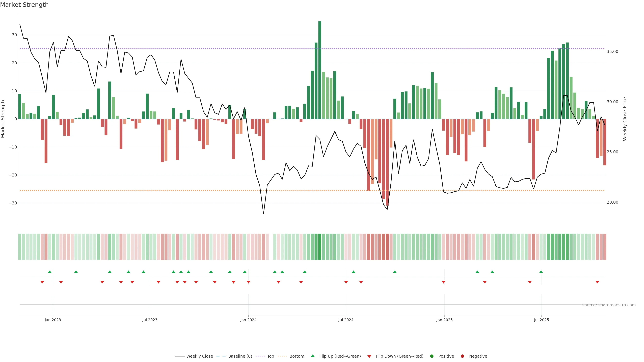This screenshot has height=362, width=644.
Task: Click the Flip Up green triangle legend icon
Action: [312, 356]
